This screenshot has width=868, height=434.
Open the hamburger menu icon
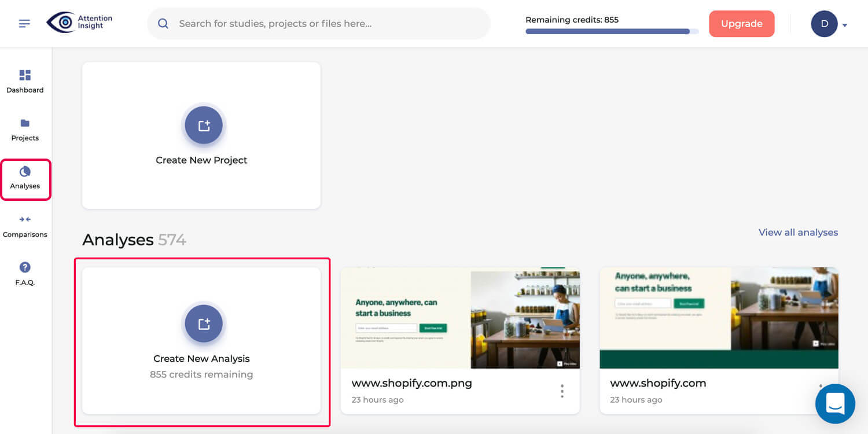[x=24, y=24]
